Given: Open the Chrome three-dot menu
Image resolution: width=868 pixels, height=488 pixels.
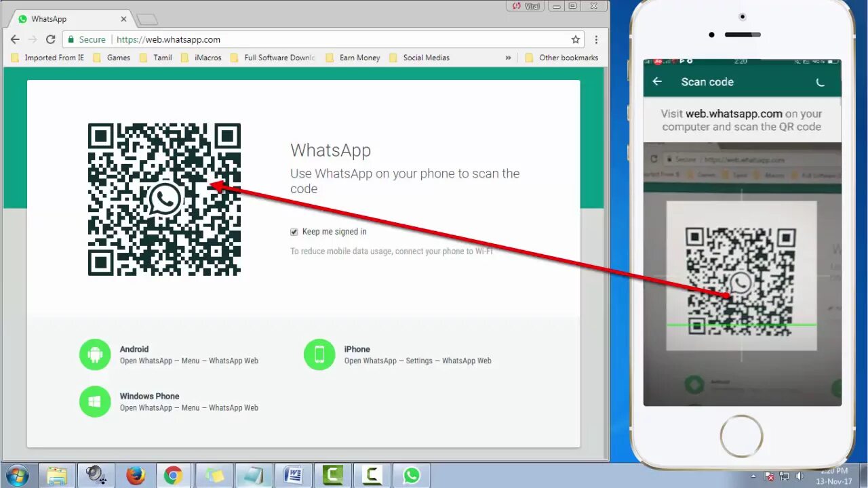Looking at the screenshot, I should point(596,39).
